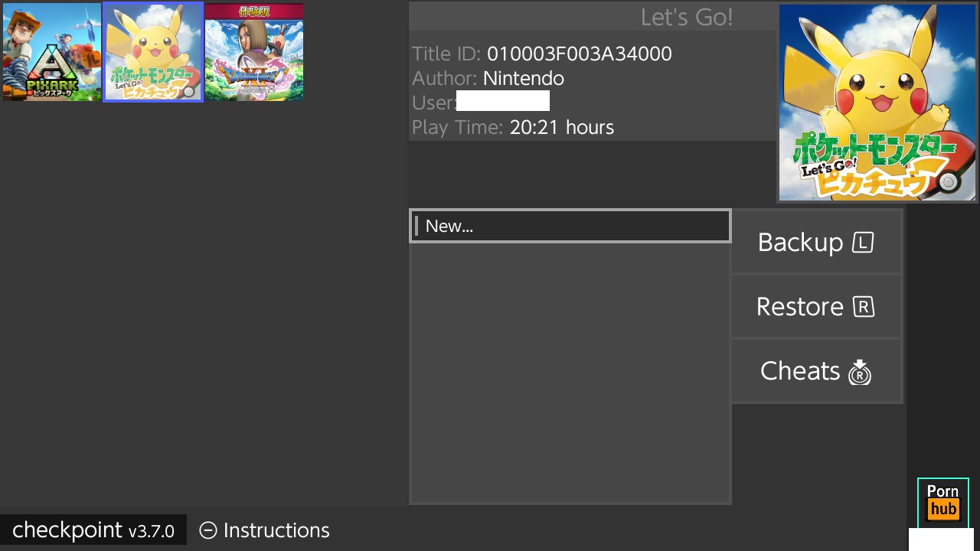The image size is (980, 551).
Task: Open the Cheats menu
Action: pyautogui.click(x=817, y=371)
